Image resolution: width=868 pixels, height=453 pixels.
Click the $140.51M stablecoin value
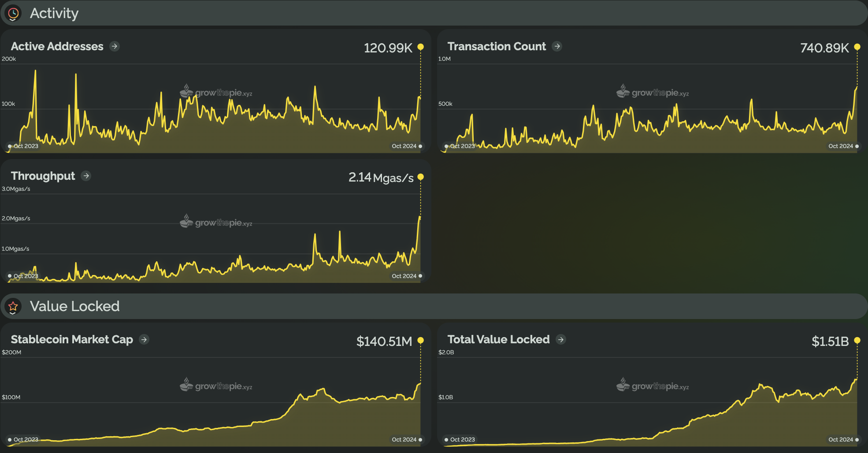pyautogui.click(x=384, y=342)
